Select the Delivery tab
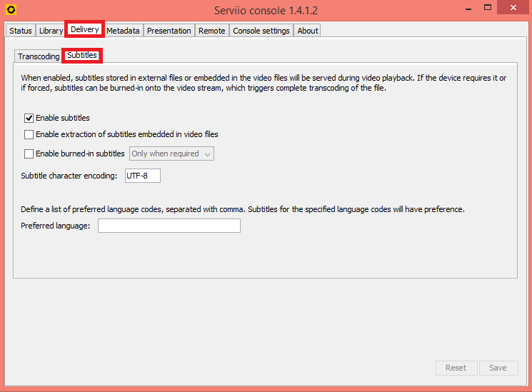The height and width of the screenshot is (392, 532). coord(85,30)
